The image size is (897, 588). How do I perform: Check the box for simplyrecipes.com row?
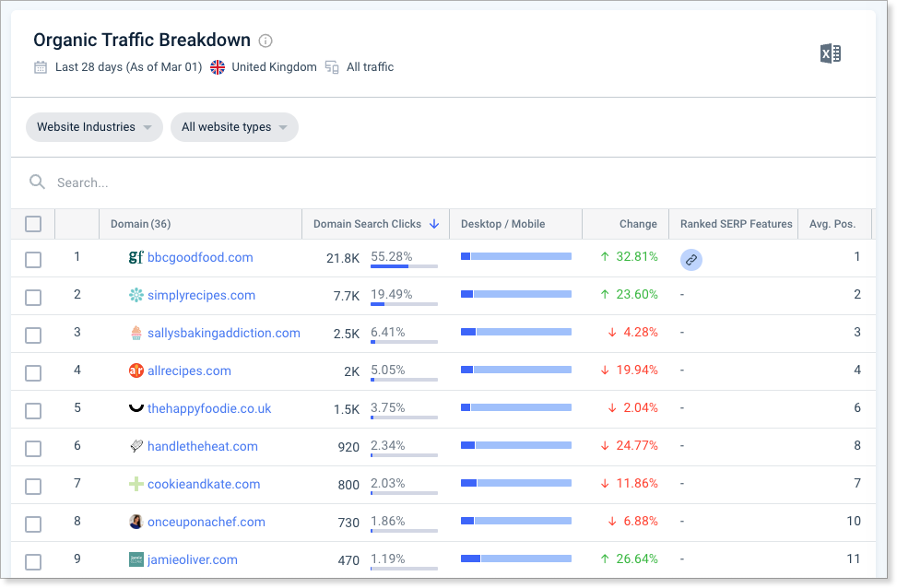coord(33,298)
